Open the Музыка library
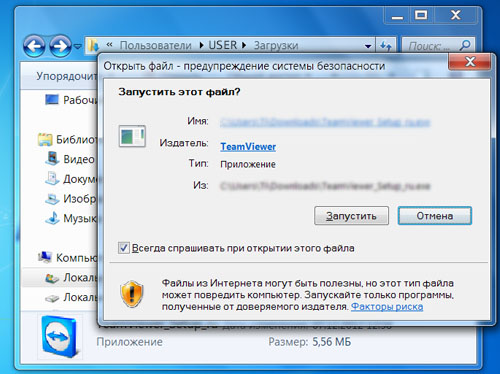The image size is (500, 374). pyautogui.click(x=71, y=218)
